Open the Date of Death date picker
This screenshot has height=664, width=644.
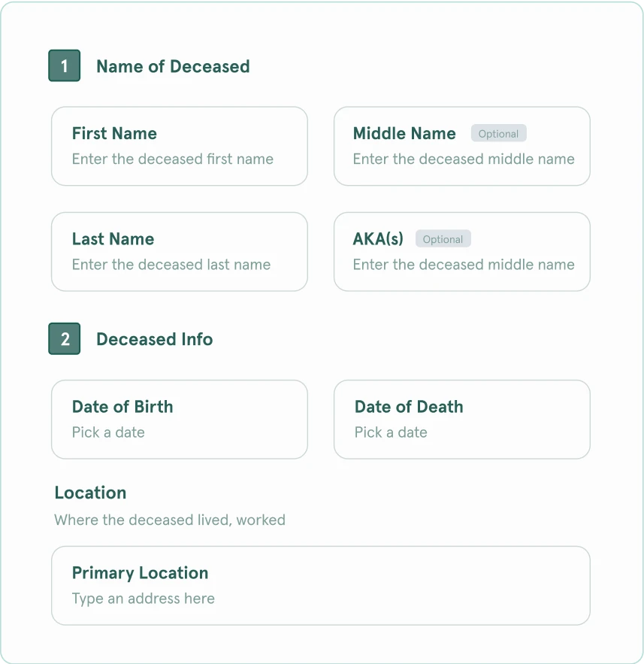461,432
